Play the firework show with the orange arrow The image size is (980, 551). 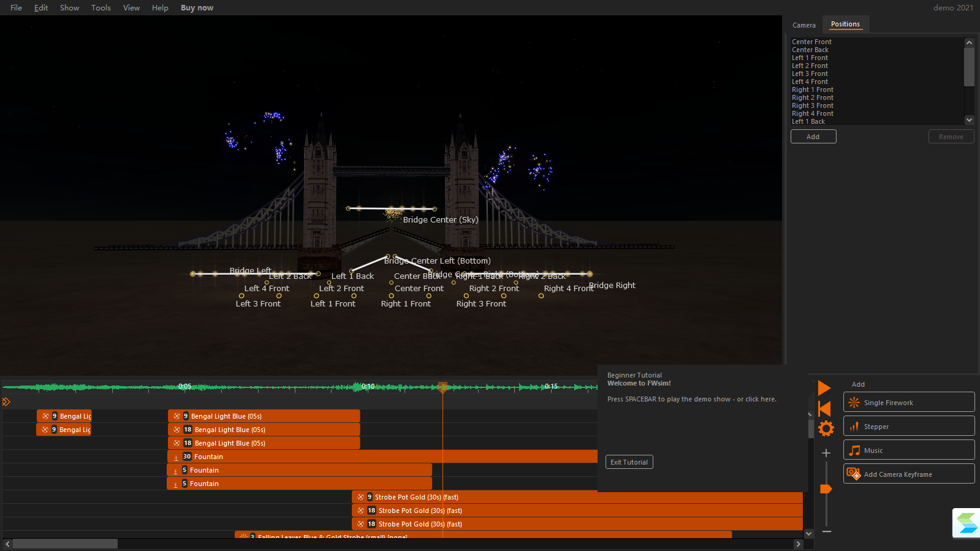tap(824, 388)
